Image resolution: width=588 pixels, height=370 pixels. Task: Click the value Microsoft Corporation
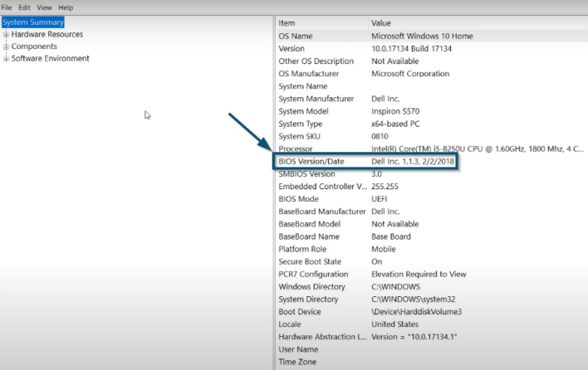click(410, 74)
